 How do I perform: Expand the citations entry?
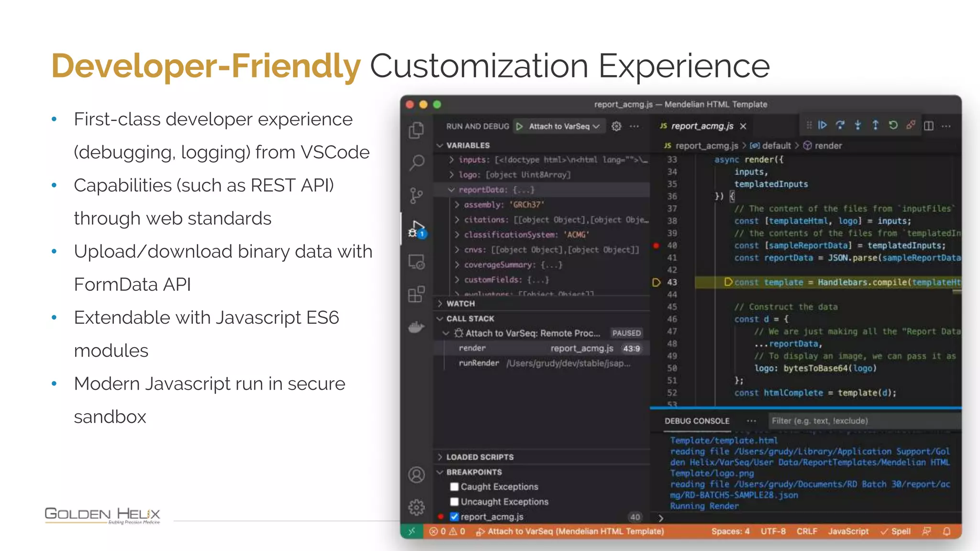pyautogui.click(x=457, y=220)
